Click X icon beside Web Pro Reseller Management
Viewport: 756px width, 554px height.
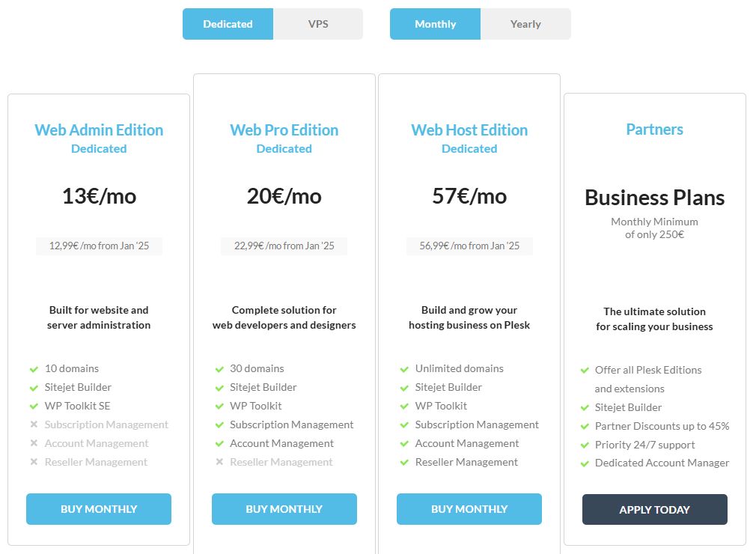(219, 463)
